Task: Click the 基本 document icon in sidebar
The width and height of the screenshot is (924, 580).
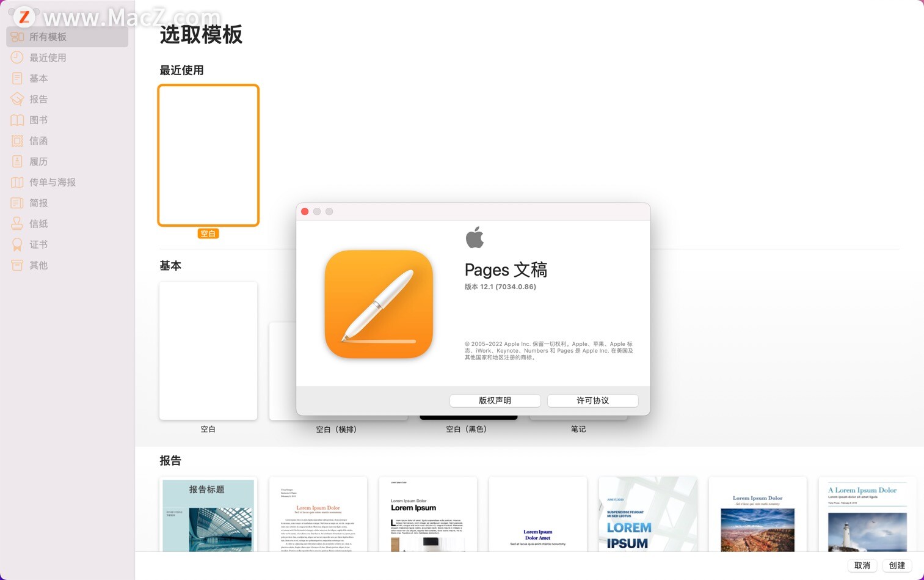Action: tap(17, 78)
